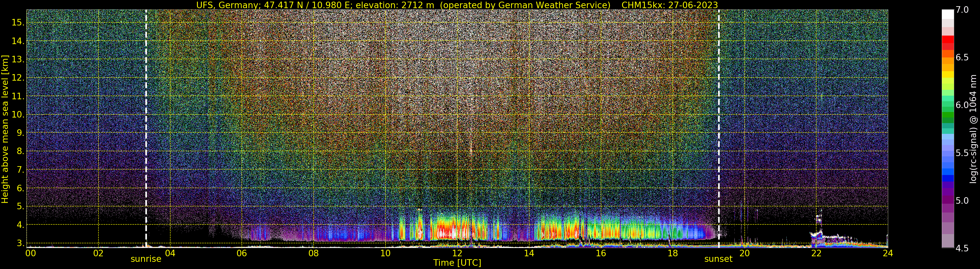Click the '11.' height axis tick label
Image resolution: width=980 pixels, height=269 pixels.
pyautogui.click(x=18, y=96)
